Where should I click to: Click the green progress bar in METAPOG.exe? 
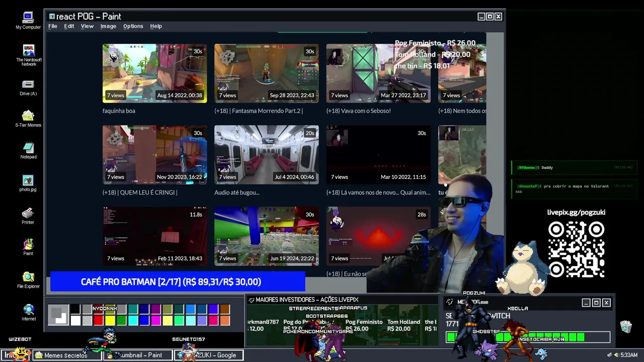528,337
